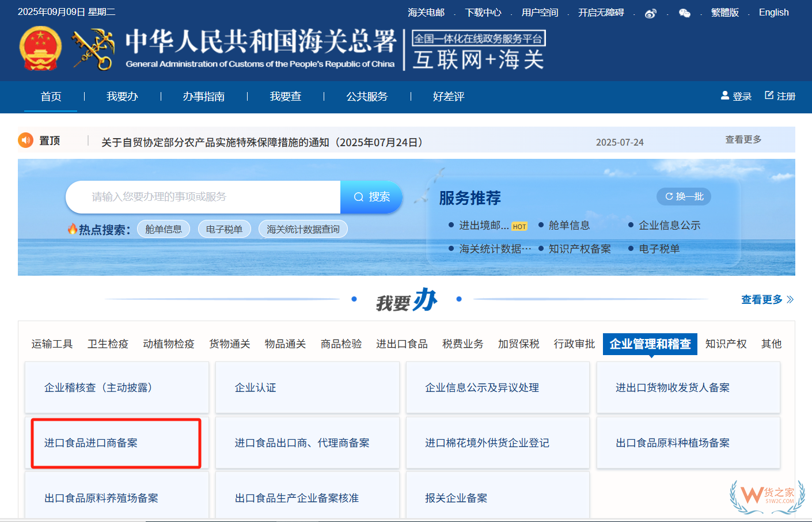
Task: Click the customs key emblem logo
Action: (93, 50)
